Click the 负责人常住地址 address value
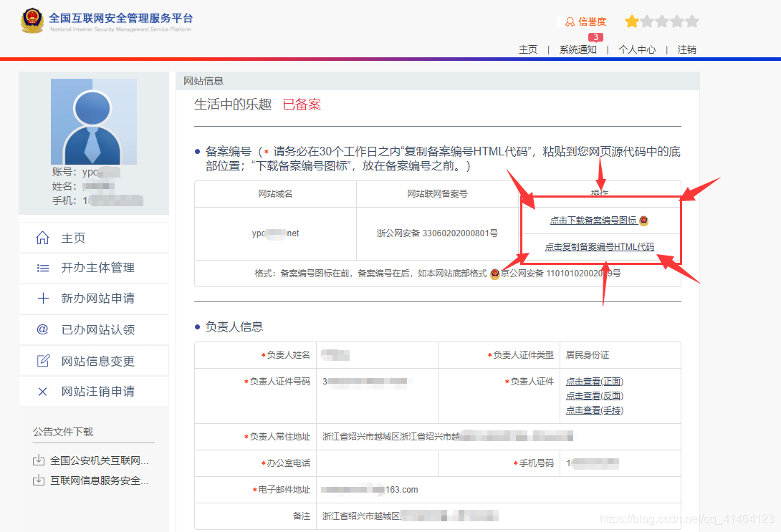Screen dimensions: 781x532 [447, 437]
